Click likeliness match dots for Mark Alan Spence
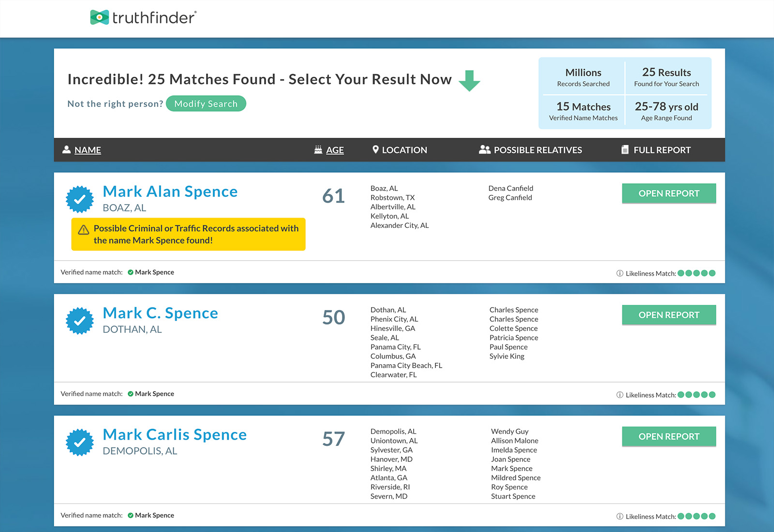 697,273
